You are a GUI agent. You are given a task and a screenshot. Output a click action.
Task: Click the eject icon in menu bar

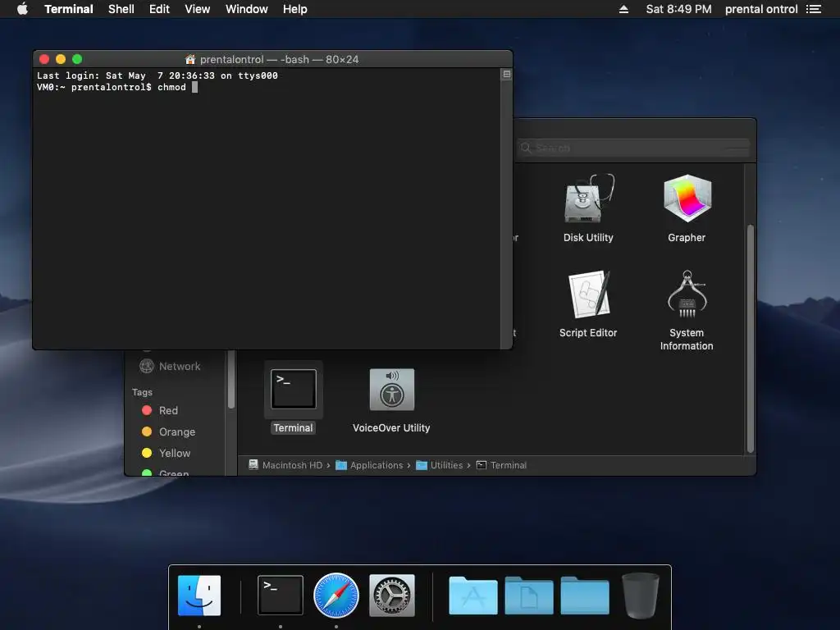[623, 9]
